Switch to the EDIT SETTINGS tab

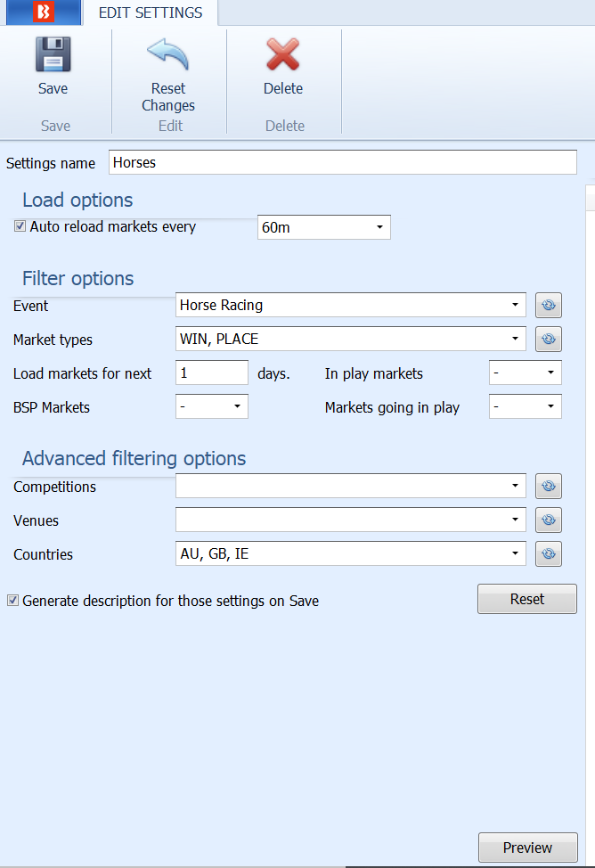click(151, 12)
